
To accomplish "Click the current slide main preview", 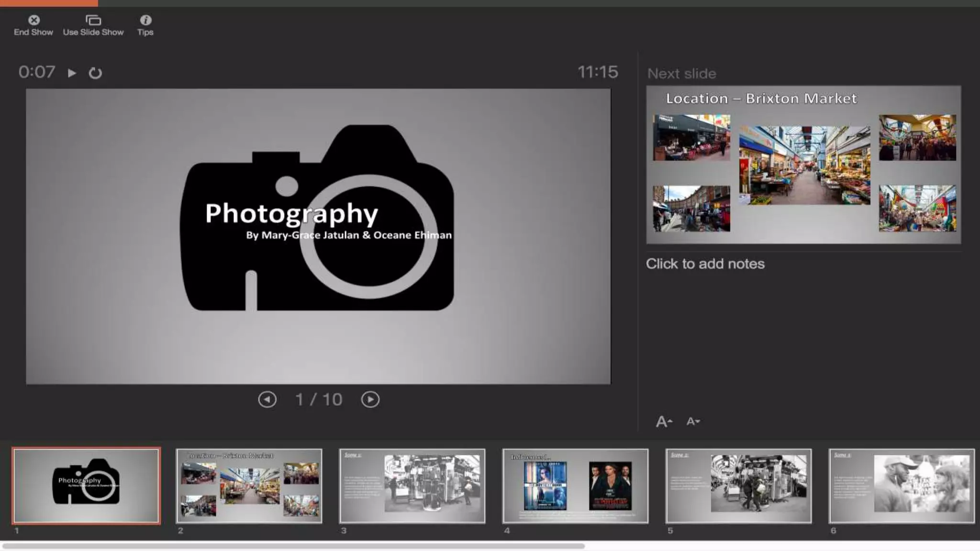I will (318, 236).
